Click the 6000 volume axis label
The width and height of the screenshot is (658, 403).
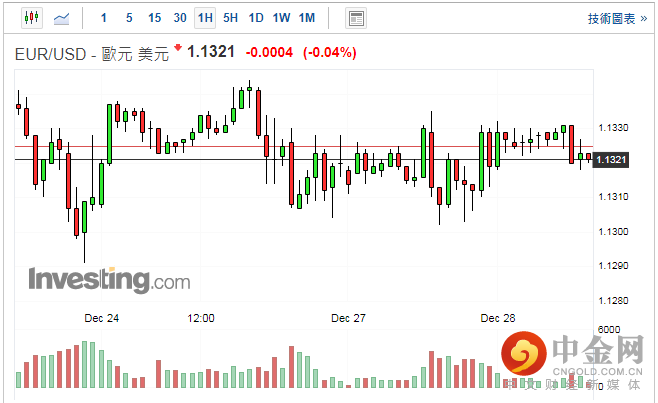tap(609, 330)
